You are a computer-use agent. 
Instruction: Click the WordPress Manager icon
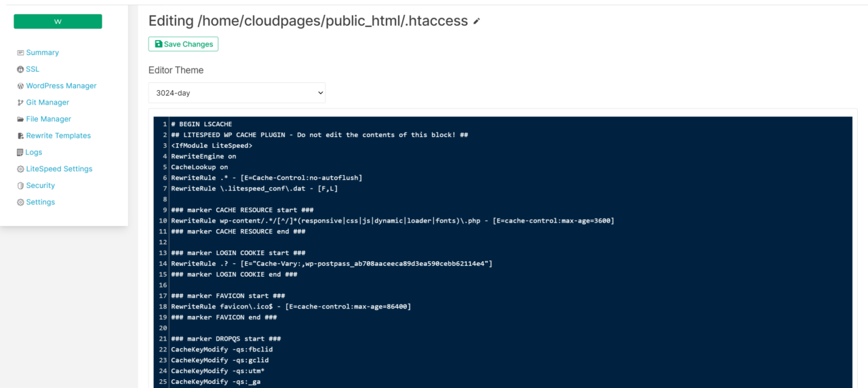click(20, 86)
